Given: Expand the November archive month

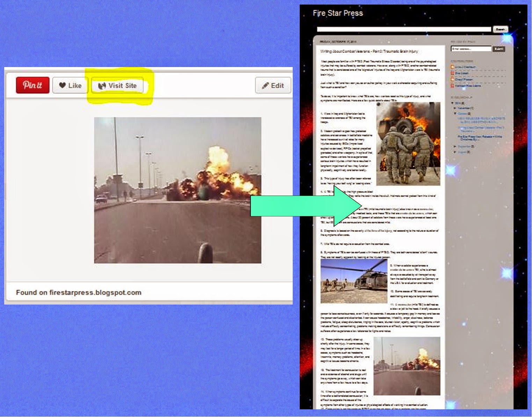Looking at the screenshot, I should (455, 108).
